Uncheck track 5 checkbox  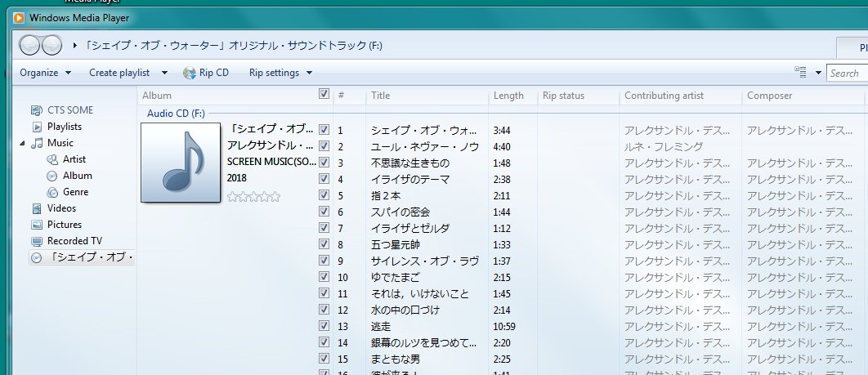(324, 194)
